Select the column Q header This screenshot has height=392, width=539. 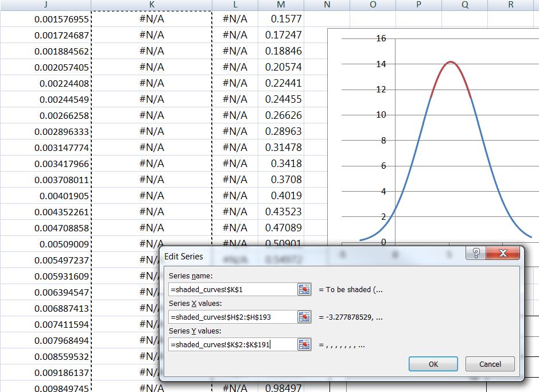coord(464,5)
